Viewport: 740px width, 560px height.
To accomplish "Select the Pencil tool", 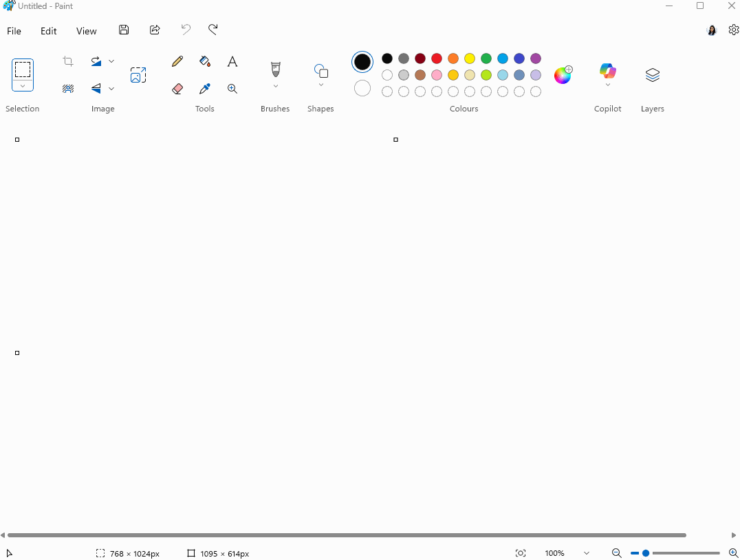I will 177,62.
